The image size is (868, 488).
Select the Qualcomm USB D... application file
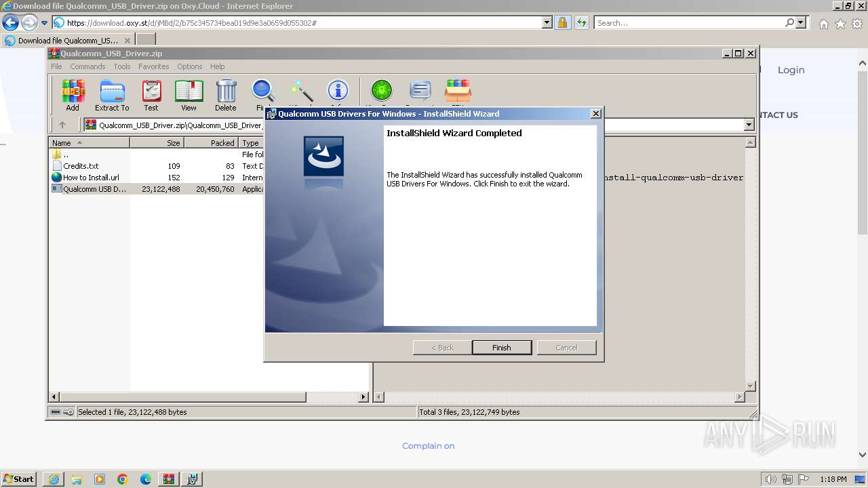tap(94, 189)
